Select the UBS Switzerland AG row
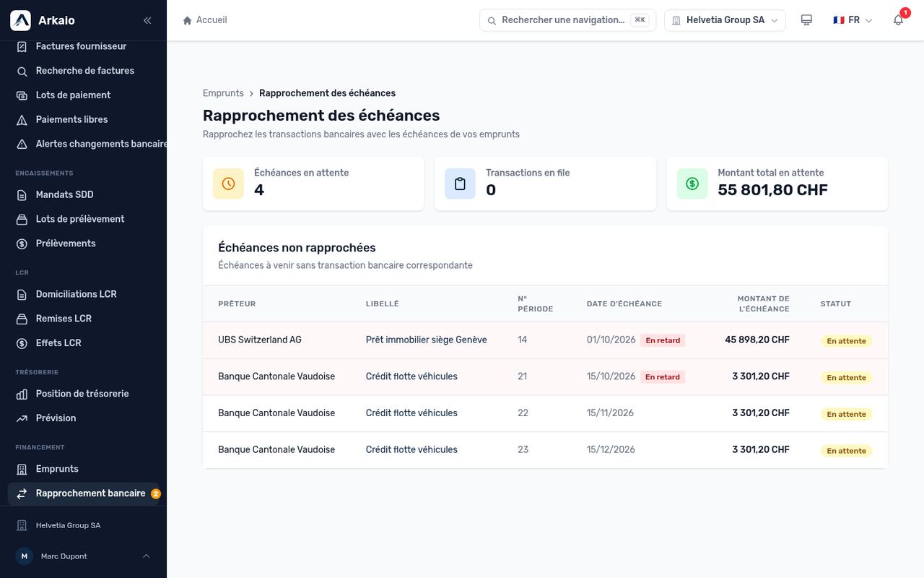Viewport: 924px width, 578px height. [545, 340]
